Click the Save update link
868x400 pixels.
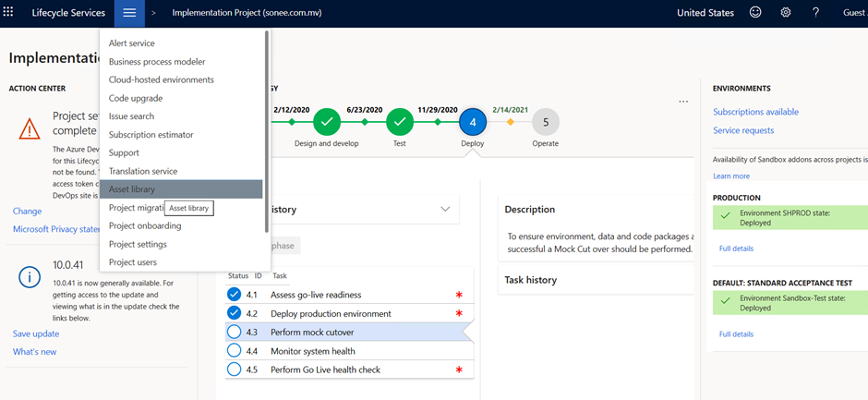pos(36,333)
